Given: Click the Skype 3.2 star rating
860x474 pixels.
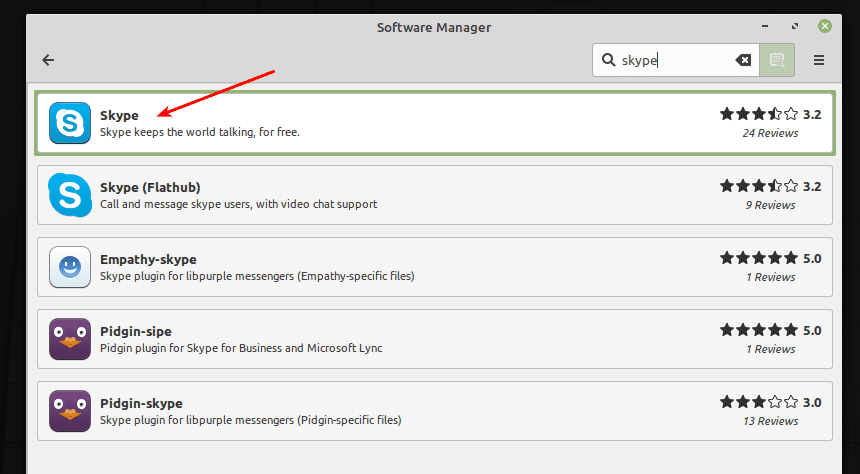Looking at the screenshot, I should pos(759,114).
